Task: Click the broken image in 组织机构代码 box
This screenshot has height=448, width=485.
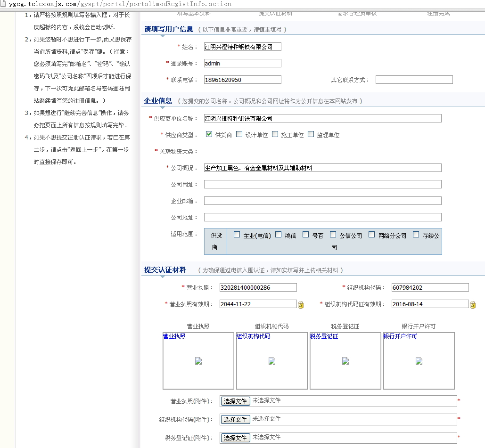Action: [272, 361]
